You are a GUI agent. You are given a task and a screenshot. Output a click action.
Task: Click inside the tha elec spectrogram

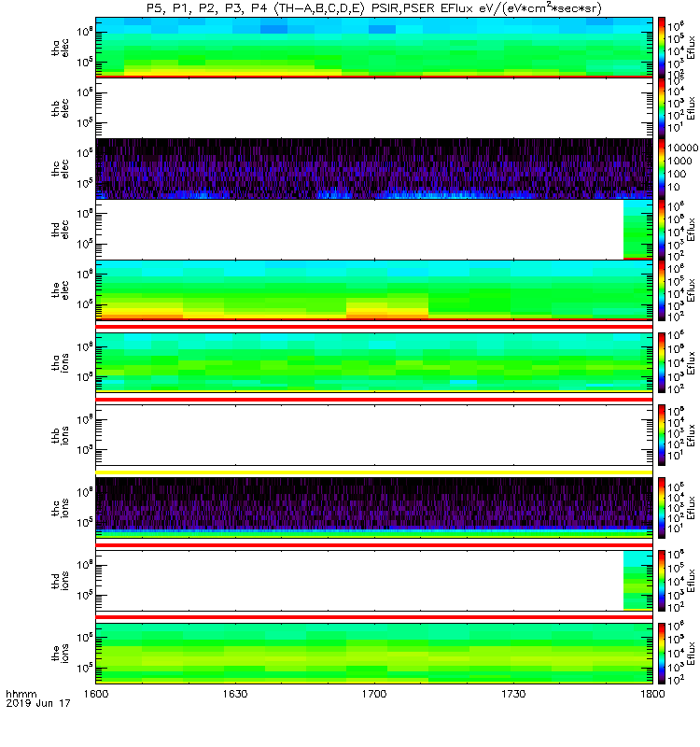[374, 48]
